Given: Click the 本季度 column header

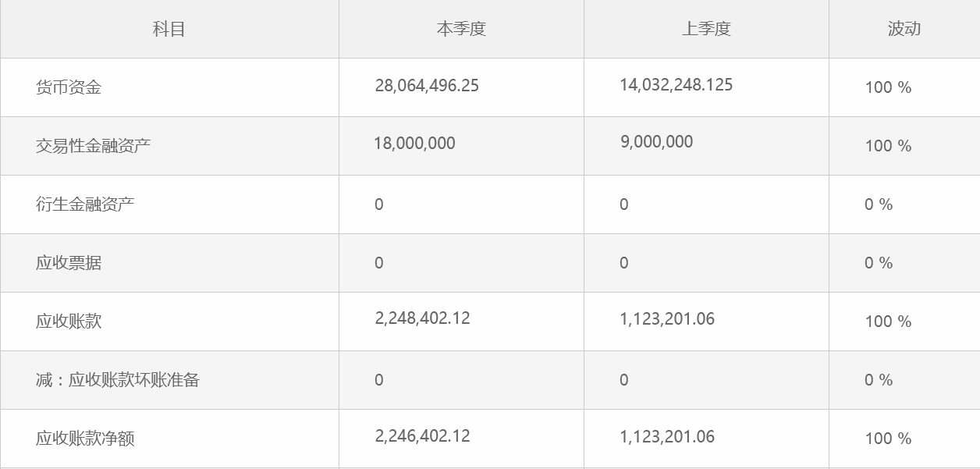Looking at the screenshot, I should 461,29.
